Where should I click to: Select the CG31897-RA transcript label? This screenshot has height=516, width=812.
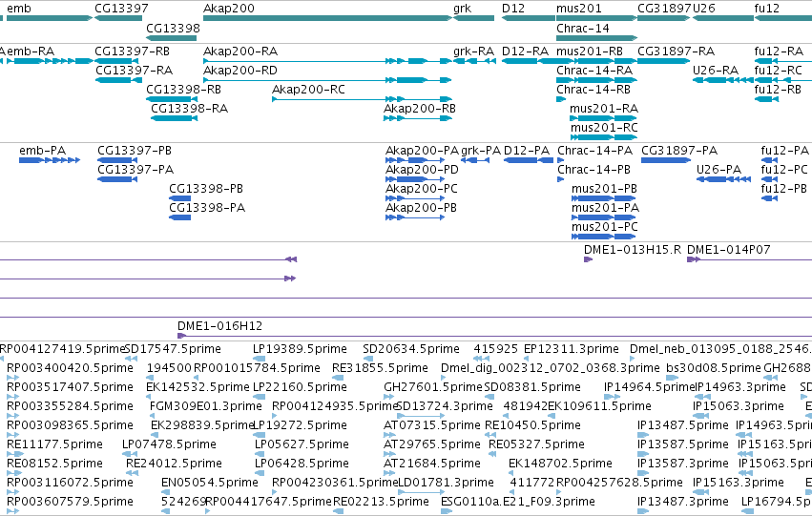(x=677, y=52)
